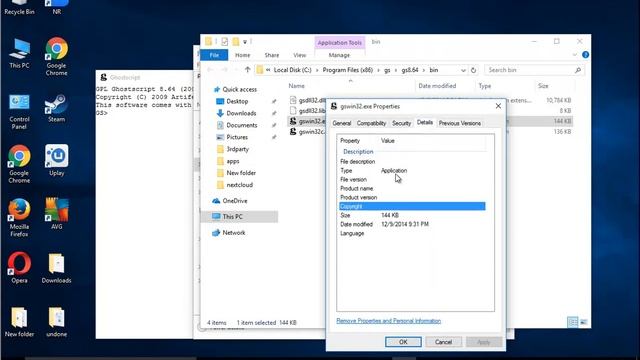This screenshot has width=640, height=360.
Task: Sort files by Name column header
Action: tap(297, 86)
